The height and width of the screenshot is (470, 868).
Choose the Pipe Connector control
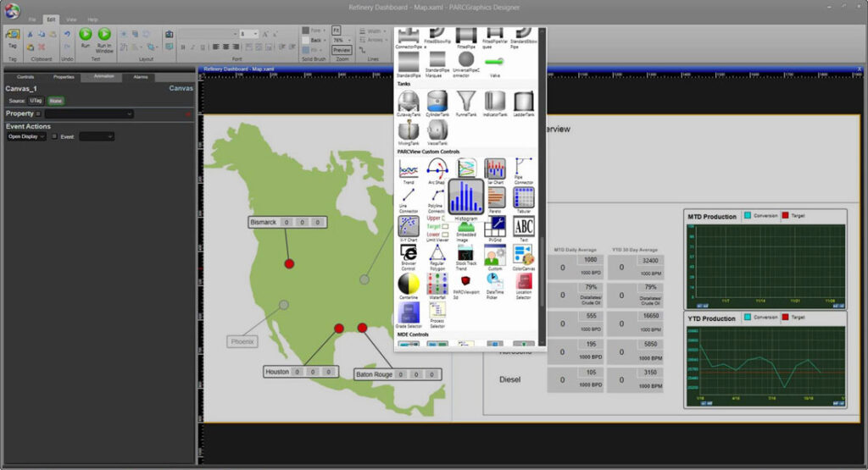click(524, 169)
